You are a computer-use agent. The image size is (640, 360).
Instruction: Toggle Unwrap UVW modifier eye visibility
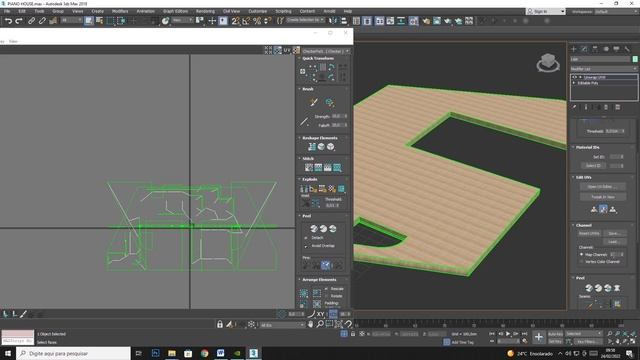575,77
